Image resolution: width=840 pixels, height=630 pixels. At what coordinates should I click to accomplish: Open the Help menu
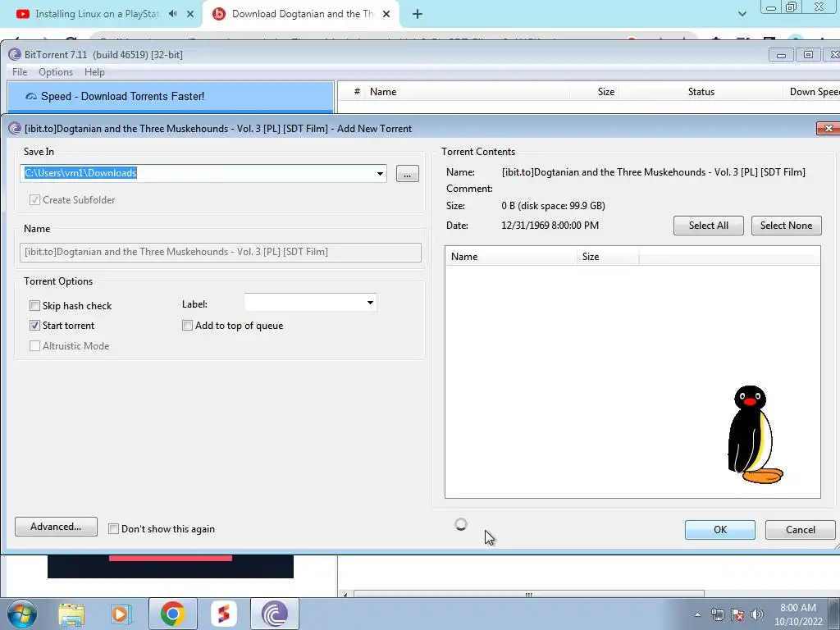coord(95,72)
